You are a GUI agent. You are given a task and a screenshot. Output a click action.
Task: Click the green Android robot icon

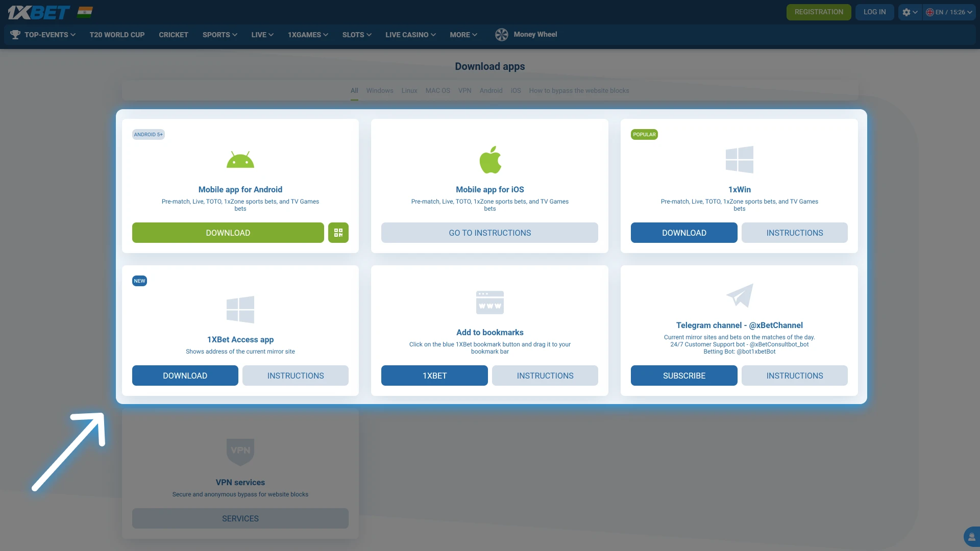(240, 160)
